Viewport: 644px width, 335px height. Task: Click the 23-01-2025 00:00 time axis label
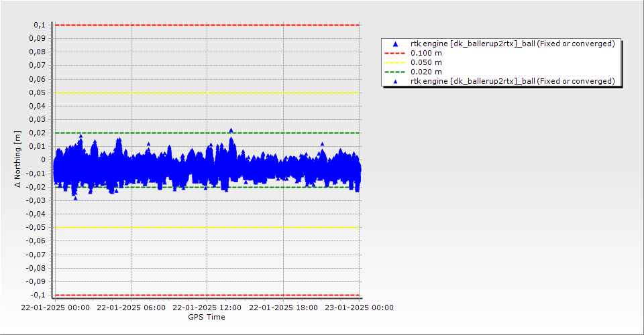point(360,308)
